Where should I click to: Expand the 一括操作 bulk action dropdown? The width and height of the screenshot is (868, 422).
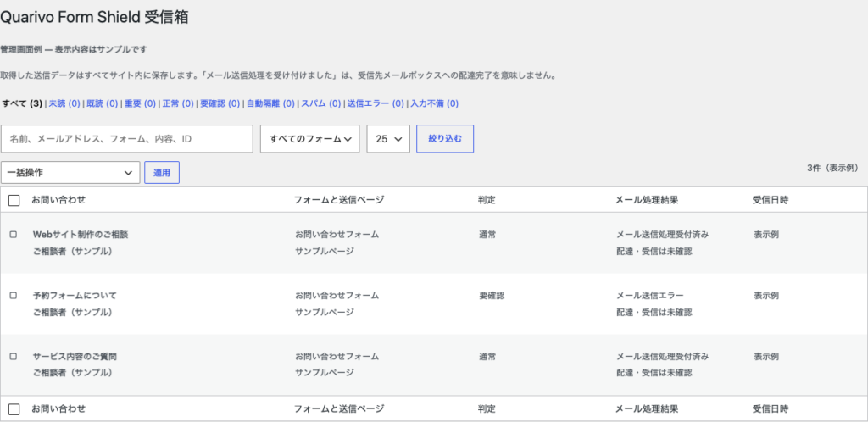click(70, 173)
